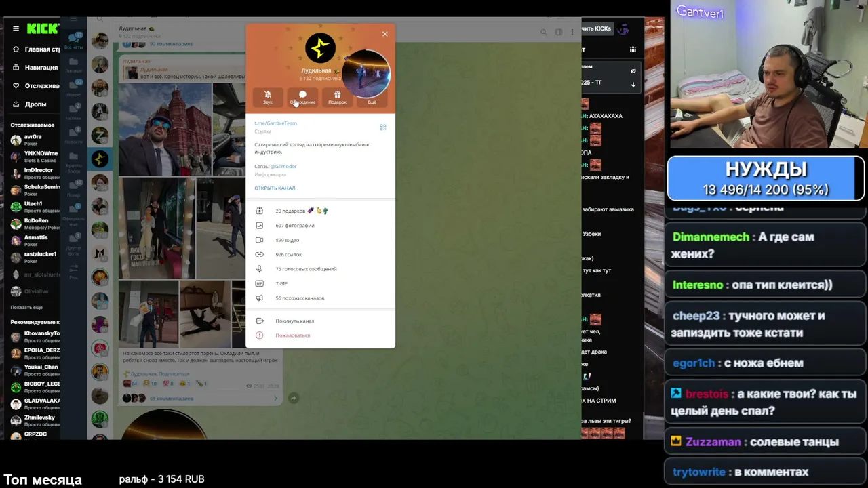
Task: Open 926 ссылок shared links
Action: 320,254
